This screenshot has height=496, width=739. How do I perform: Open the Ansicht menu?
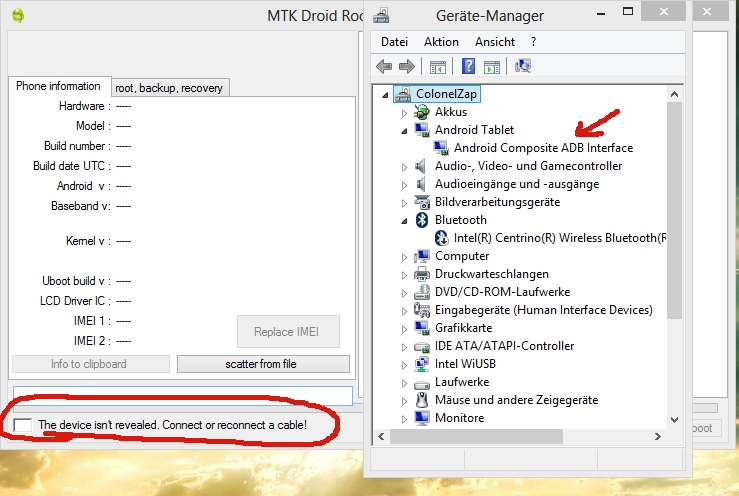tap(495, 42)
